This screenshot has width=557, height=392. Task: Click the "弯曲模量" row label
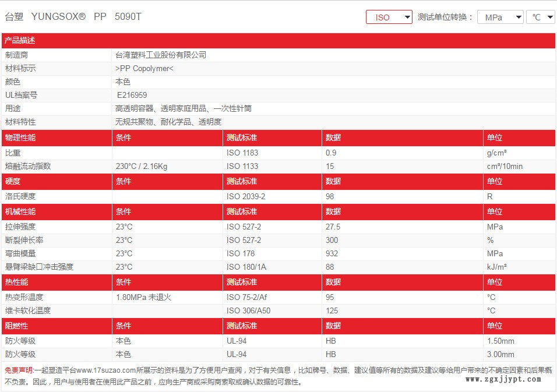pyautogui.click(x=20, y=253)
